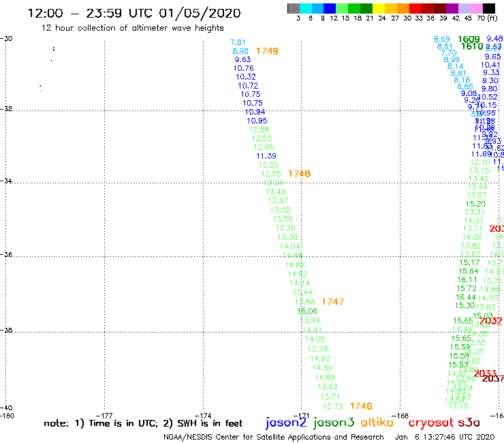Screen dimensions: 504x443
Task: Click the -174 longitude axis label
Action: pyautogui.click(x=203, y=416)
